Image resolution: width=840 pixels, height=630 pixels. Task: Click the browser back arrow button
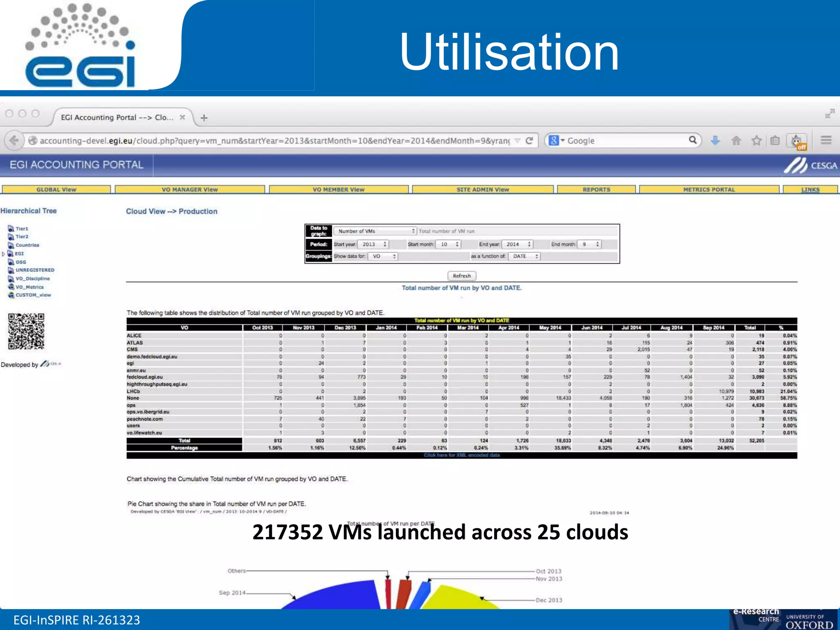coord(14,141)
